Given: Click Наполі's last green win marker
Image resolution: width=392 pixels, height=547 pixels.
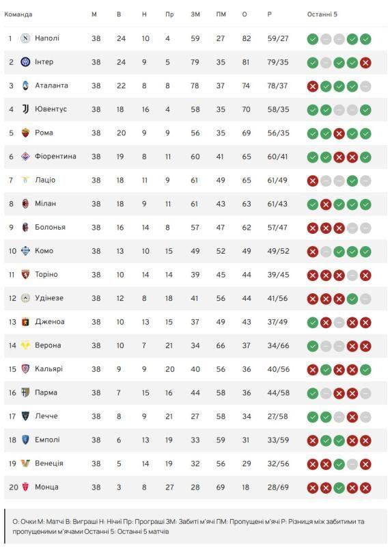Looking at the screenshot, I should [x=365, y=39].
